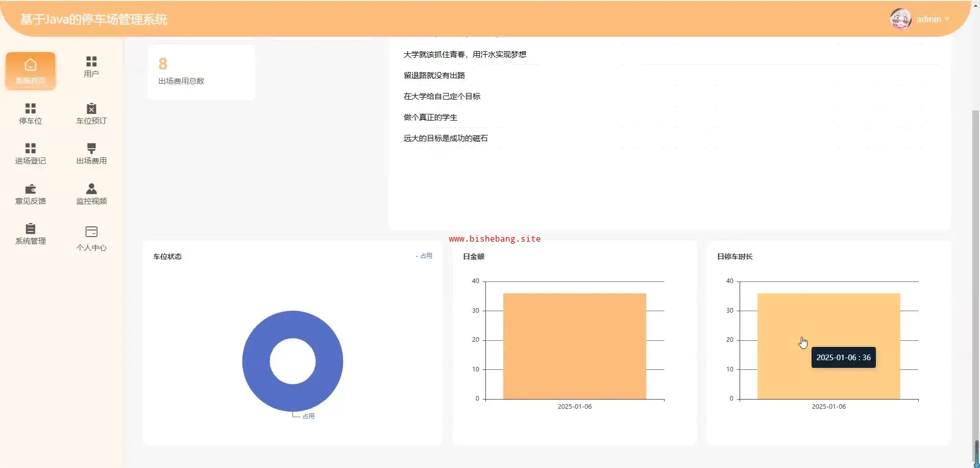The width and height of the screenshot is (980, 468).
Task: Click the 日停车时长 chart title
Action: click(735, 256)
